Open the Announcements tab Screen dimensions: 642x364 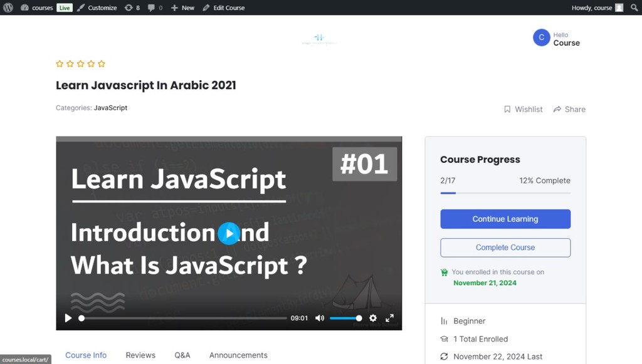click(238, 355)
